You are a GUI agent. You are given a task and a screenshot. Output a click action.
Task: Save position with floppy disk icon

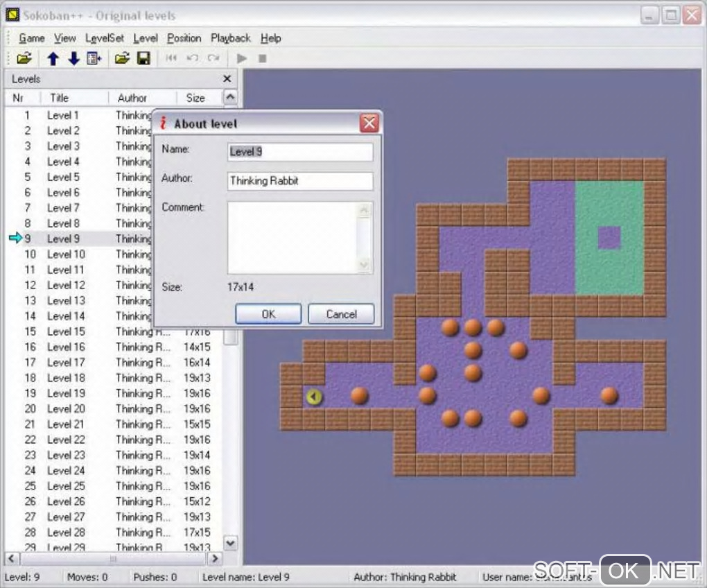click(143, 58)
